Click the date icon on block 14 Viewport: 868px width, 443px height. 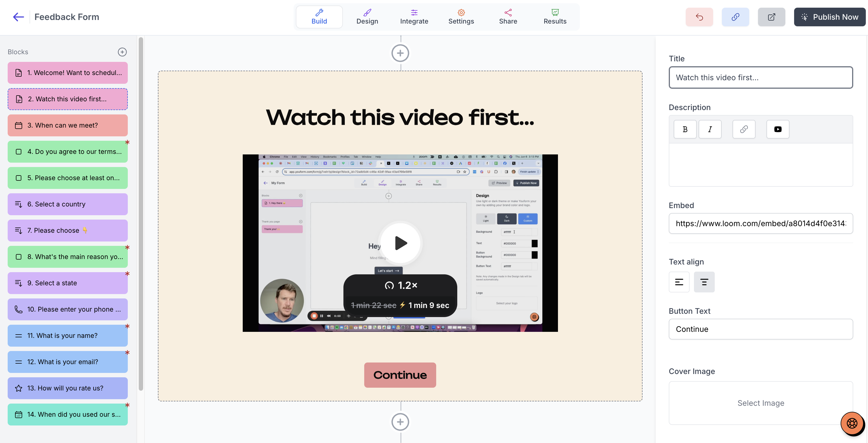coord(19,415)
